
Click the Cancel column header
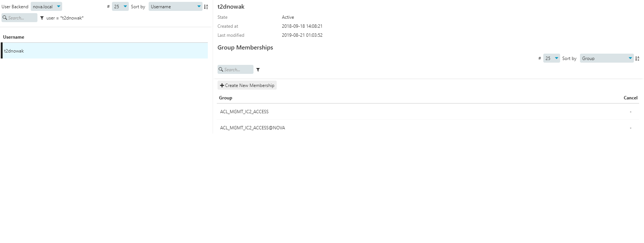coord(631,98)
